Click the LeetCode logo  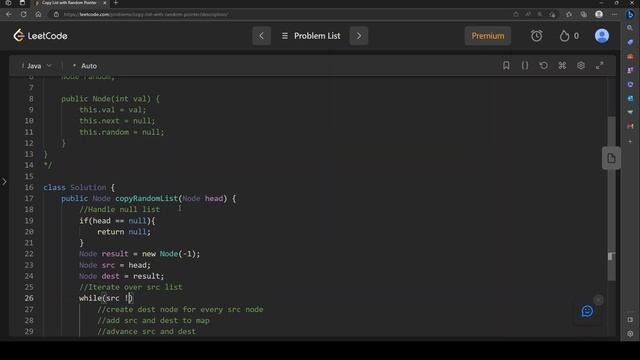[x=40, y=36]
